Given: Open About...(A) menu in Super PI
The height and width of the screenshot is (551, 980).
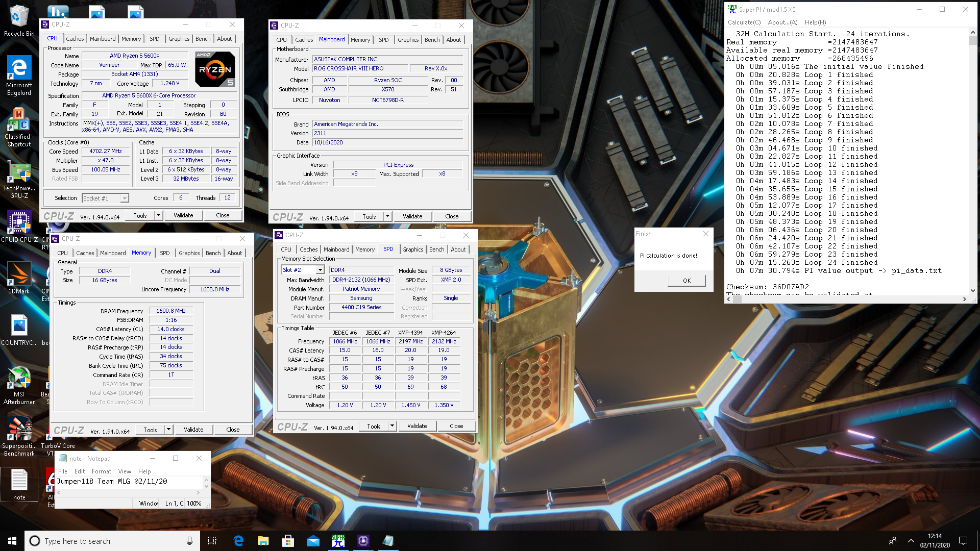Looking at the screenshot, I should tap(782, 22).
